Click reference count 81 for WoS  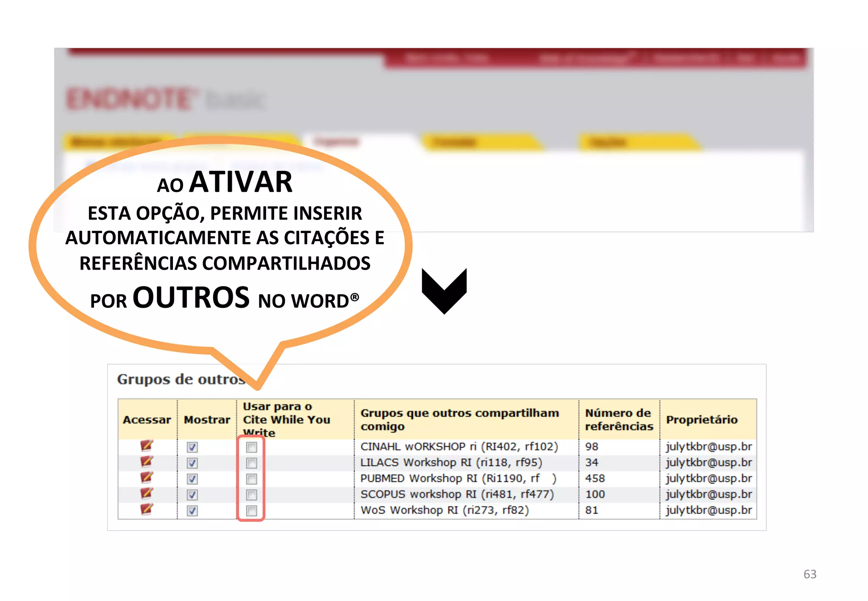(x=592, y=510)
